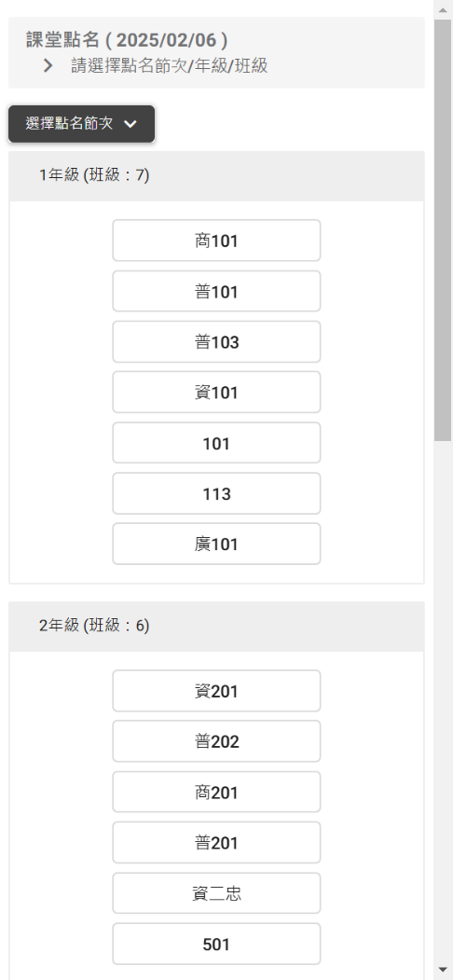Open class 廣101 roll call
The image size is (453, 980).
[216, 545]
